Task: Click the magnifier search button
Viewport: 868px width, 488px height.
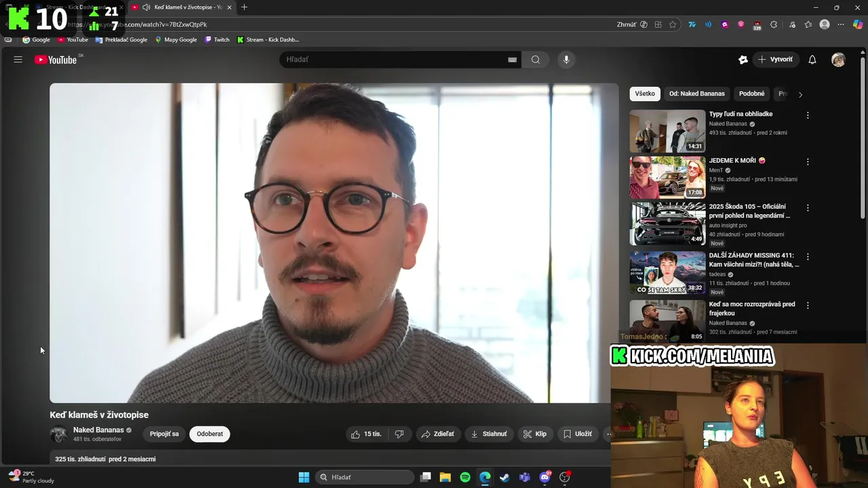Action: pyautogui.click(x=536, y=60)
